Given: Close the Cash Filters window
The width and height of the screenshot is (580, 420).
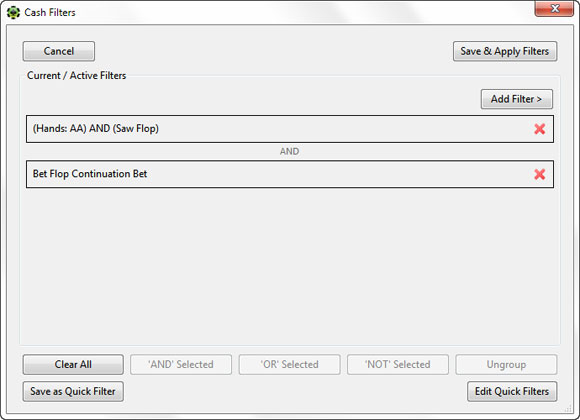Looking at the screenshot, I should pos(554,9).
